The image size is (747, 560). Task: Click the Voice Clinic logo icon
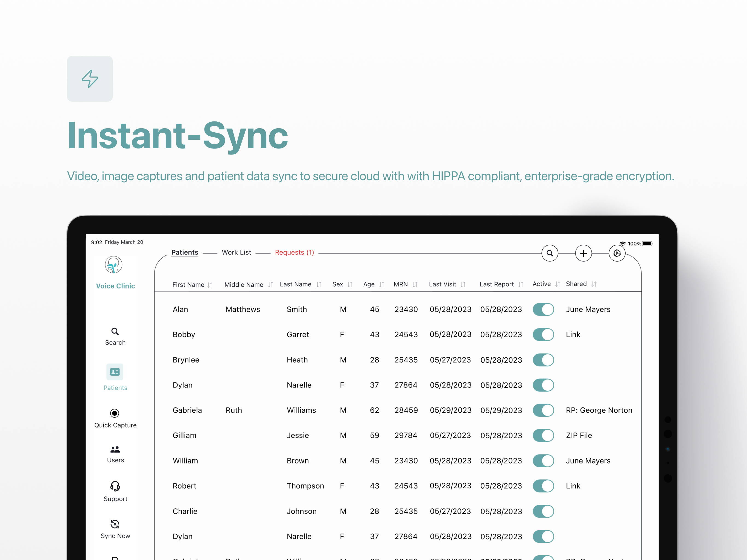click(x=113, y=264)
